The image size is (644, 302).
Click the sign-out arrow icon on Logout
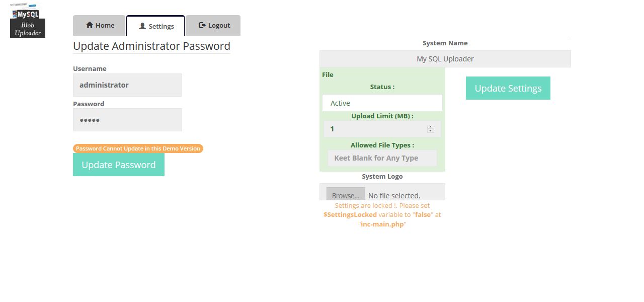202,25
